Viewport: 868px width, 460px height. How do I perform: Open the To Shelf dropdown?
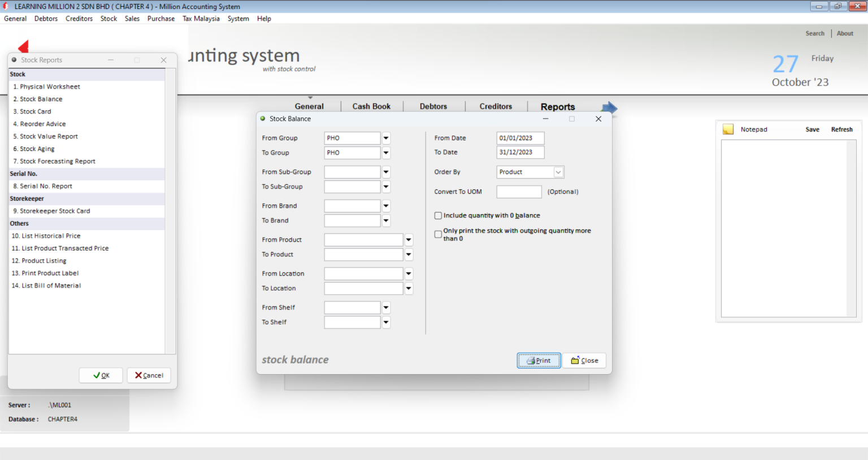click(x=386, y=322)
